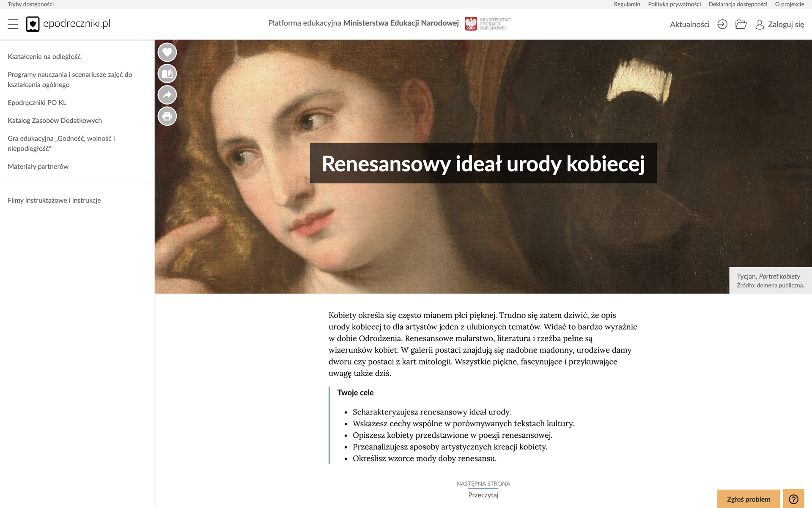
Task: Select Kształcenie na odległość in sidebar
Action: pos(44,57)
